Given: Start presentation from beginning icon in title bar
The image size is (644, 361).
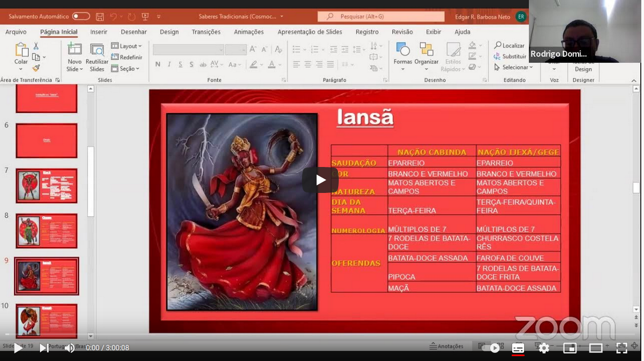Looking at the screenshot, I should [145, 16].
